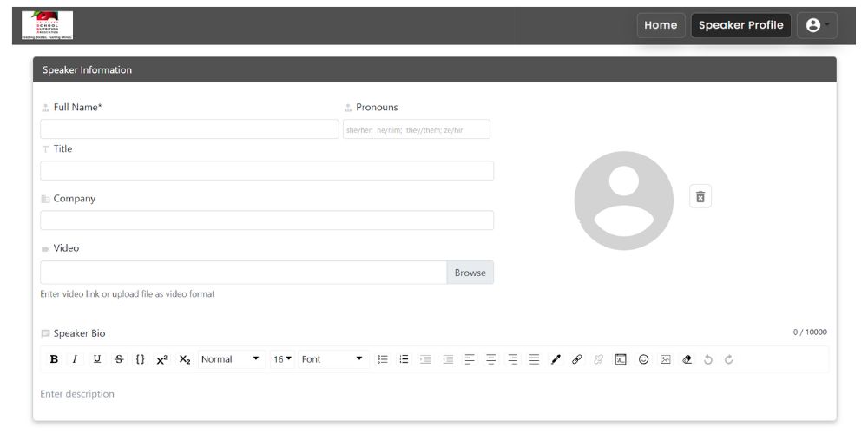This screenshot has width=868, height=434.
Task: Open the Normal block style dropdown
Action: (x=231, y=359)
